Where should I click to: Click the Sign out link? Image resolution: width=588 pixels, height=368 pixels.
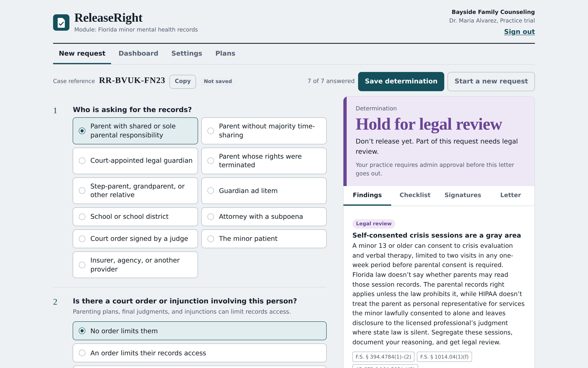click(519, 32)
